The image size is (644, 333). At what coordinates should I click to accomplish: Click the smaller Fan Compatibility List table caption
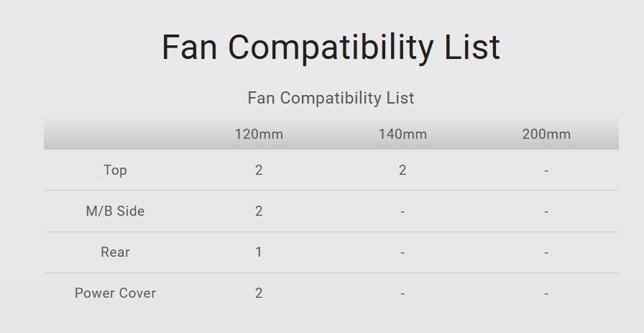click(x=331, y=98)
